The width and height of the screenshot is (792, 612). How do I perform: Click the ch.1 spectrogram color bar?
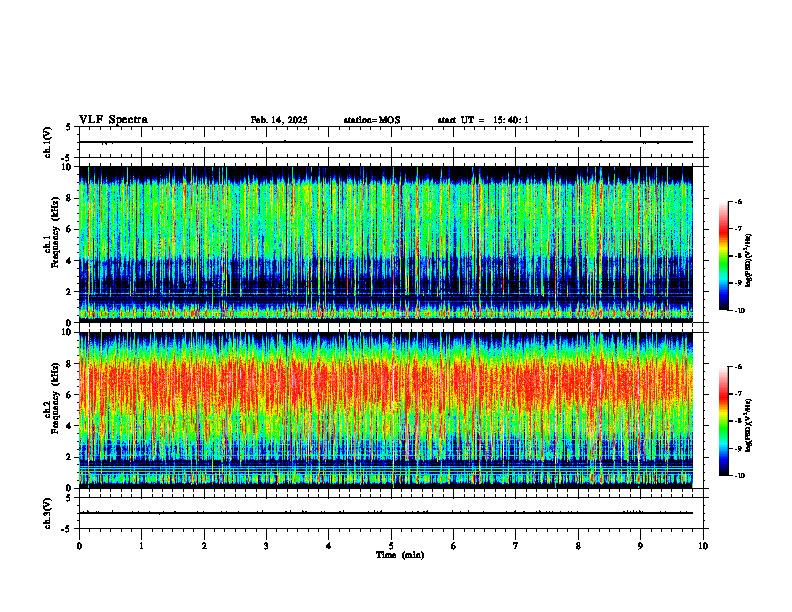coord(723,256)
